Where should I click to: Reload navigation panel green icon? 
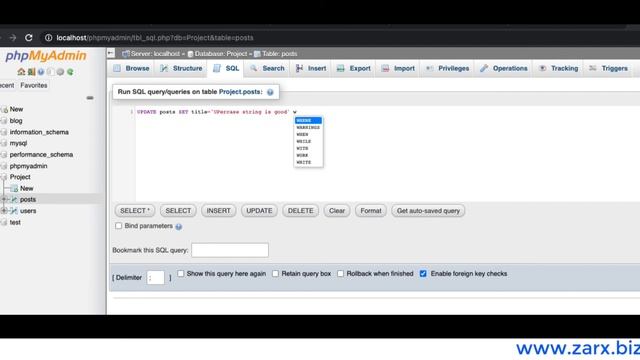pyautogui.click(x=70, y=72)
